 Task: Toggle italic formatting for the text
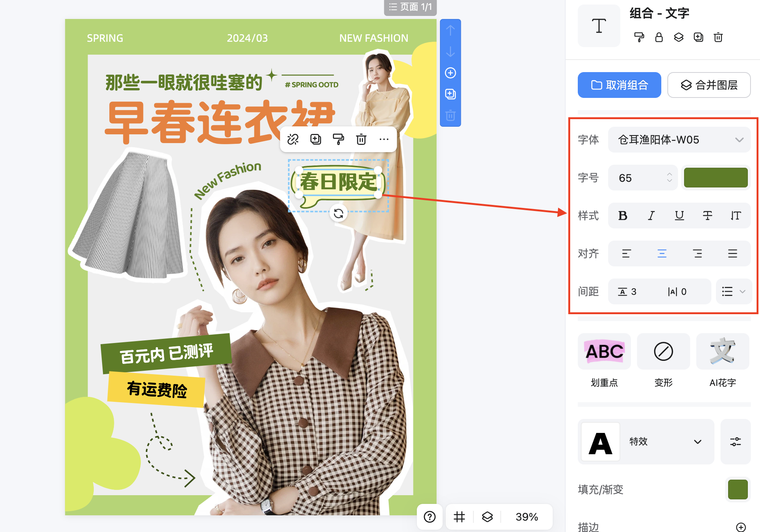coord(651,216)
